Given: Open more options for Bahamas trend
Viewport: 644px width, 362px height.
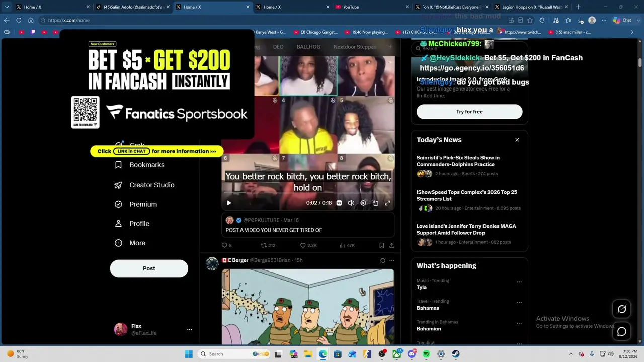Looking at the screenshot, I should [x=519, y=302].
